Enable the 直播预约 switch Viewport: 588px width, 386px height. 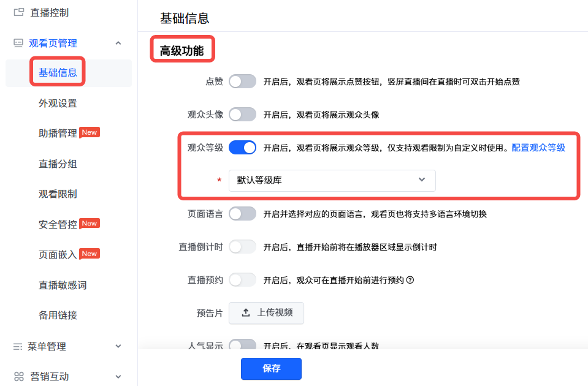click(242, 280)
